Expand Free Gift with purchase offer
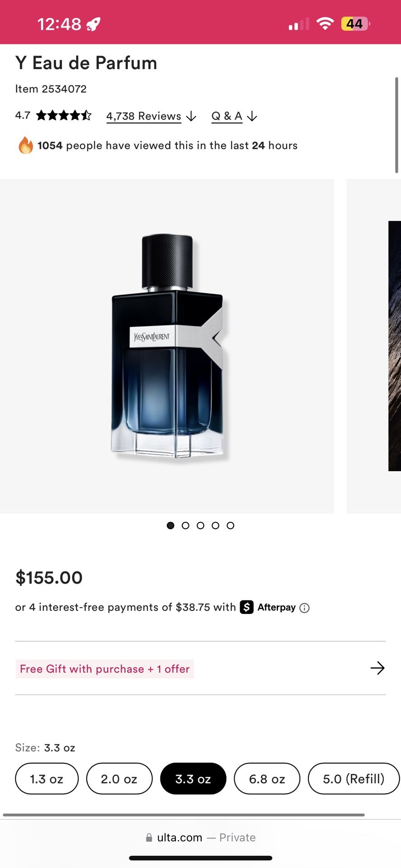 (104, 669)
